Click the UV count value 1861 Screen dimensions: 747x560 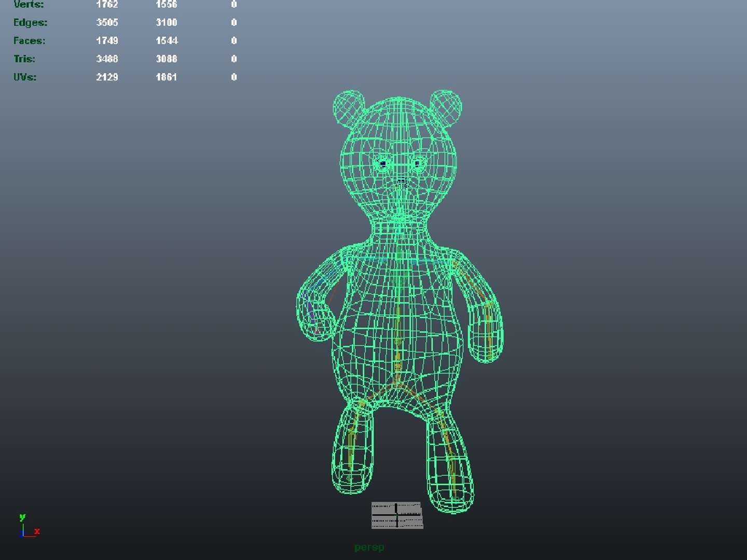tap(167, 77)
